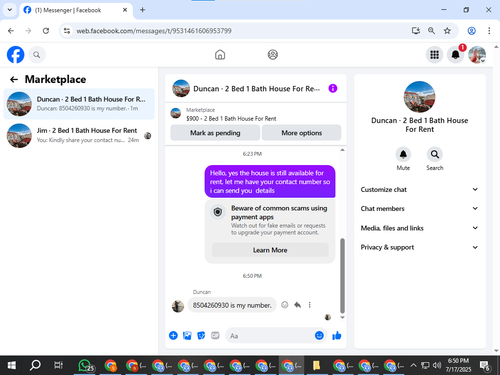Click More options button

[301, 133]
